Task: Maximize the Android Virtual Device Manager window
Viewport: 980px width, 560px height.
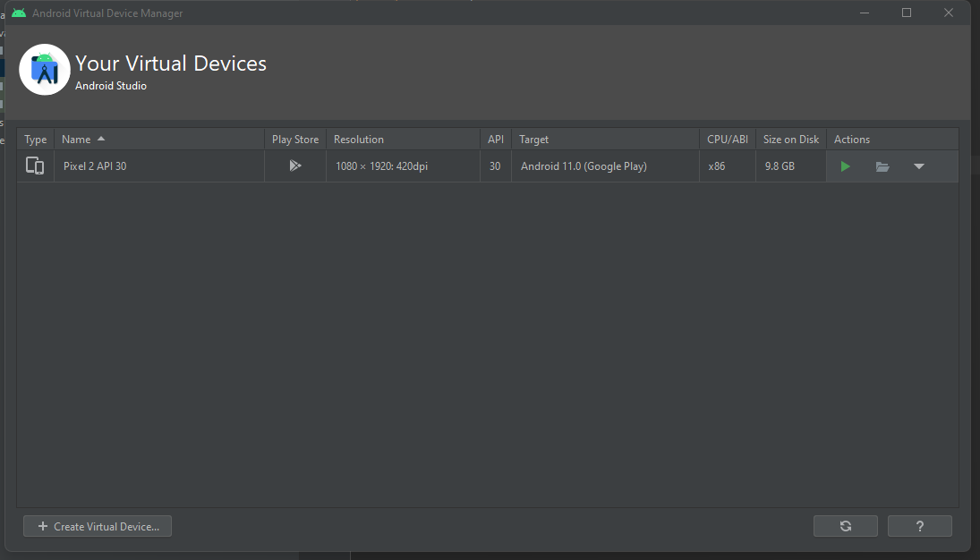Action: [x=907, y=13]
